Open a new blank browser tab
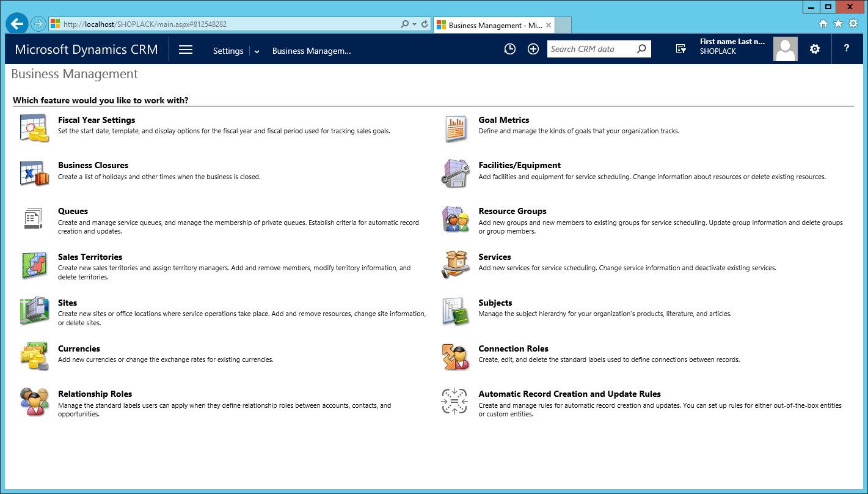This screenshot has width=868, height=494. (563, 25)
